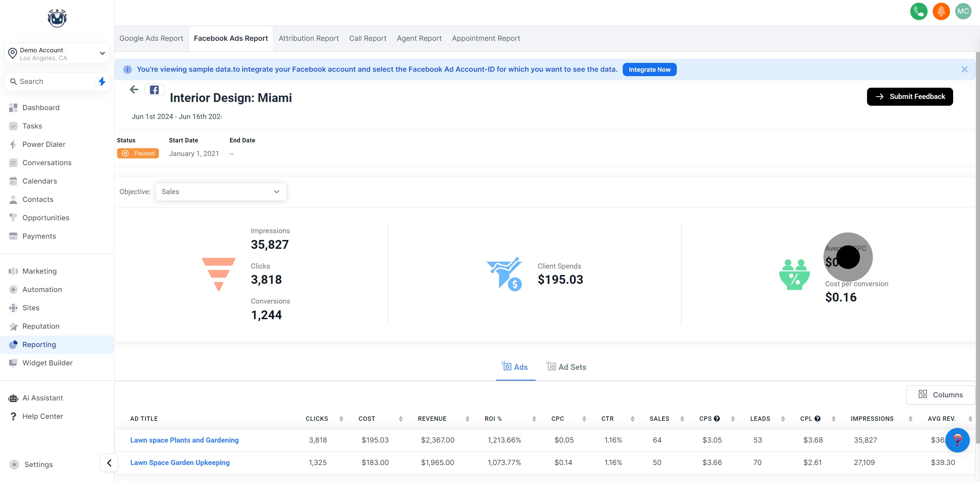Click the Integrate Now button
980x482 pixels.
tap(649, 70)
